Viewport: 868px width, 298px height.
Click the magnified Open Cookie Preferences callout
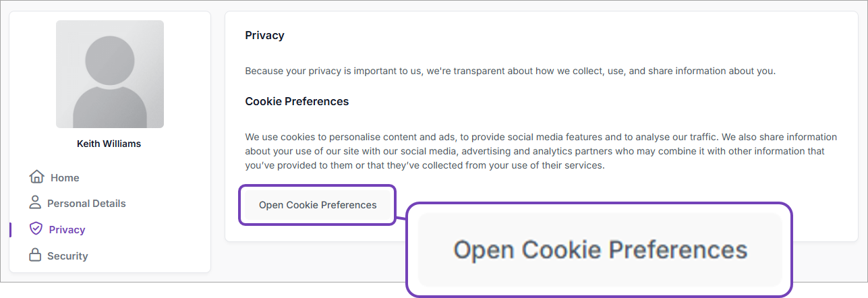600,250
